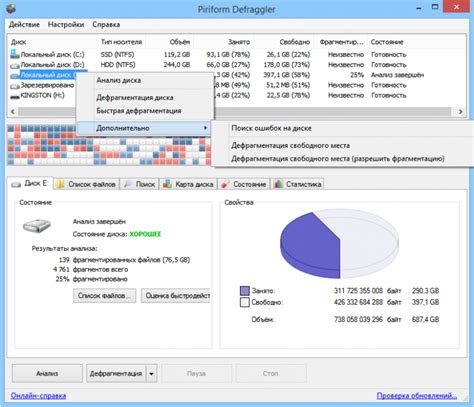Screen dimensions: 474x407
Task: Click the ХОРОШЕЕ disk status text
Action: 145,234
